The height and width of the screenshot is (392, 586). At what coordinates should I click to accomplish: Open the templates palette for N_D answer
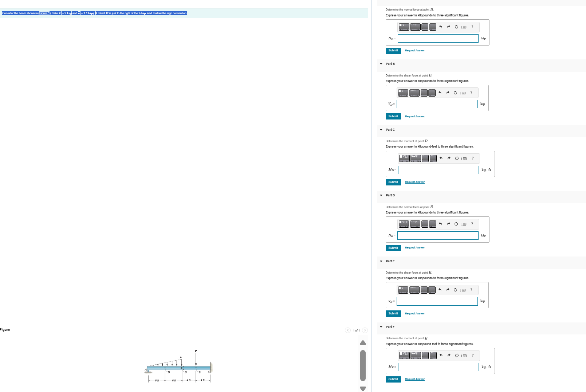(x=404, y=27)
